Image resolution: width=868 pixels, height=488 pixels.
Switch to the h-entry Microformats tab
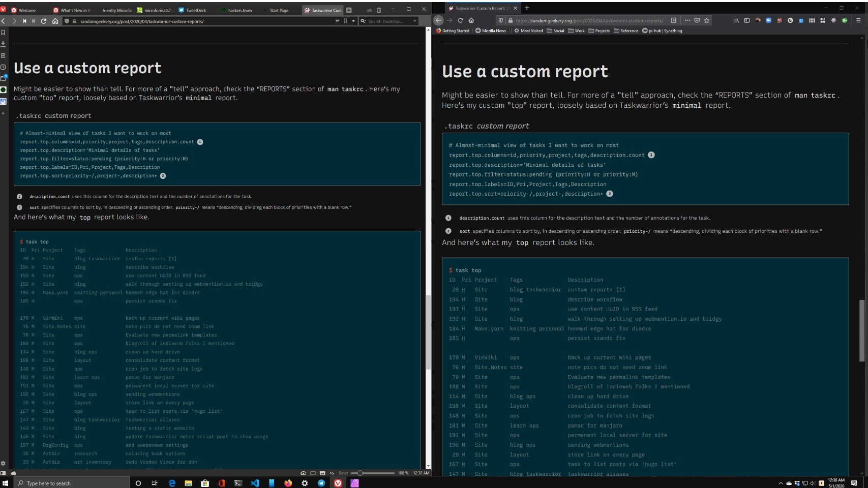[113, 10]
